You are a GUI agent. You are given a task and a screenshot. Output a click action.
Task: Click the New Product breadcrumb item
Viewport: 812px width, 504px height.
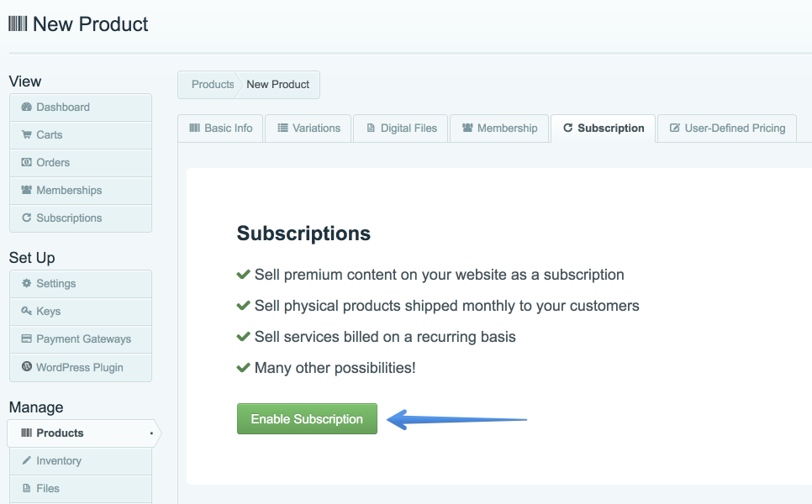click(277, 84)
